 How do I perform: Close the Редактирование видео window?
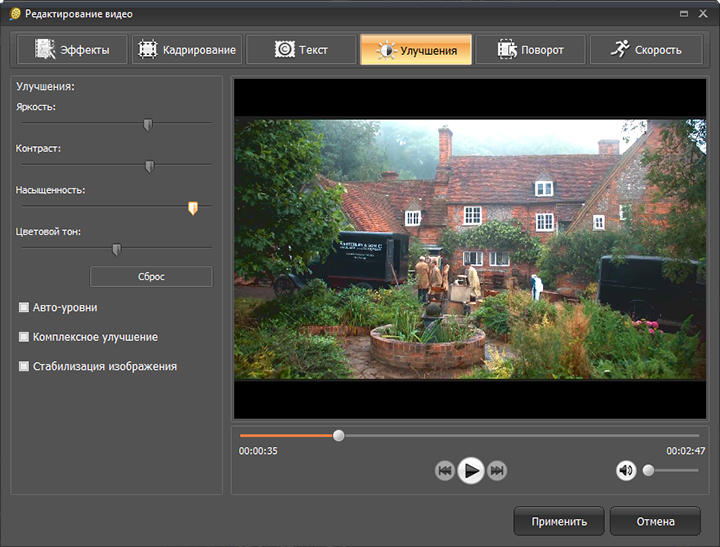pos(703,14)
